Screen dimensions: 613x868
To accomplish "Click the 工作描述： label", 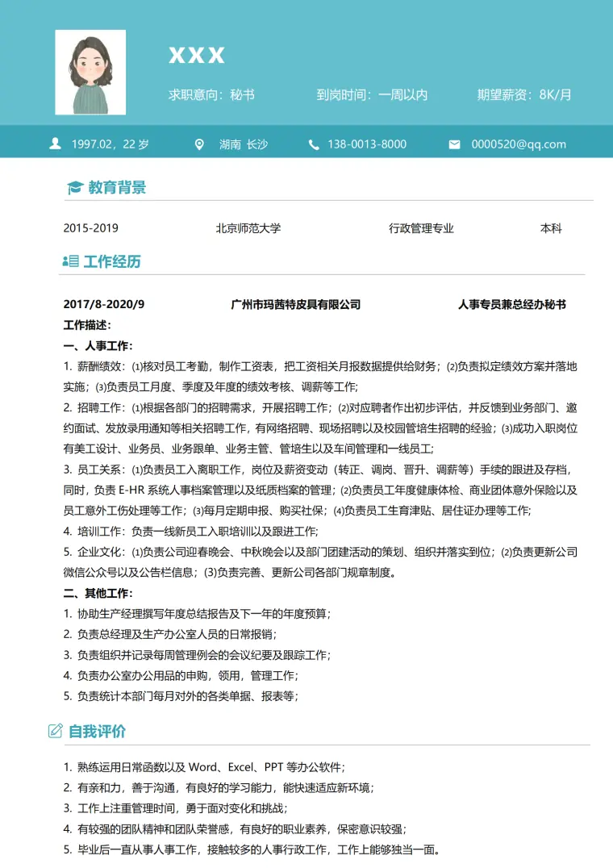I will (x=87, y=325).
